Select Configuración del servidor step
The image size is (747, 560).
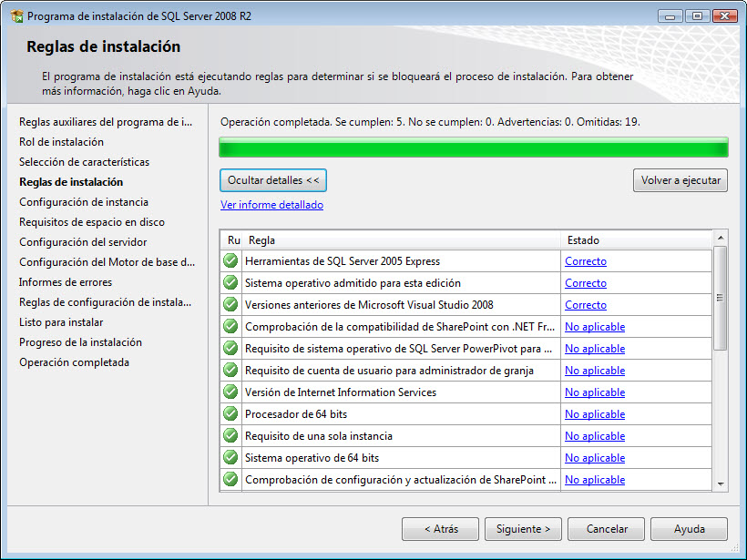83,242
